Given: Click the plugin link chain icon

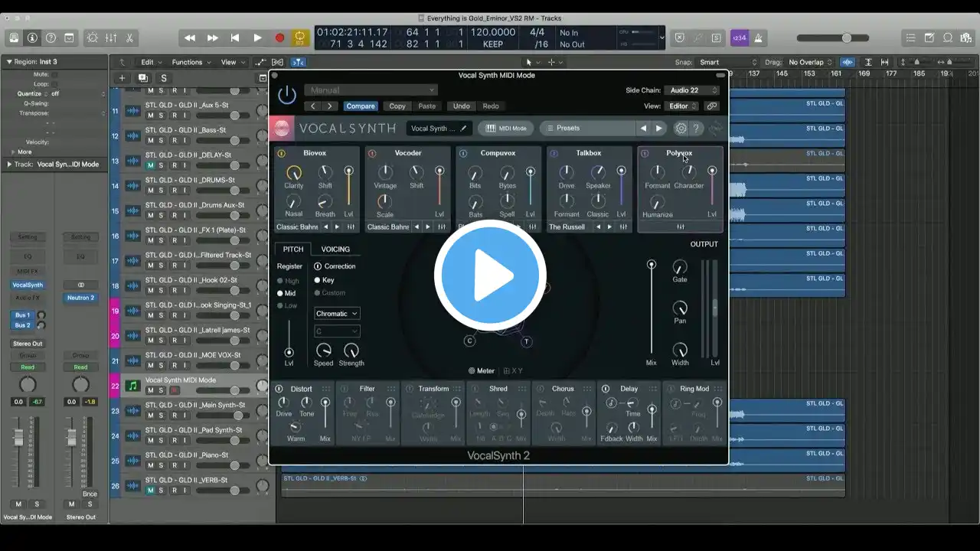Looking at the screenshot, I should (x=711, y=106).
